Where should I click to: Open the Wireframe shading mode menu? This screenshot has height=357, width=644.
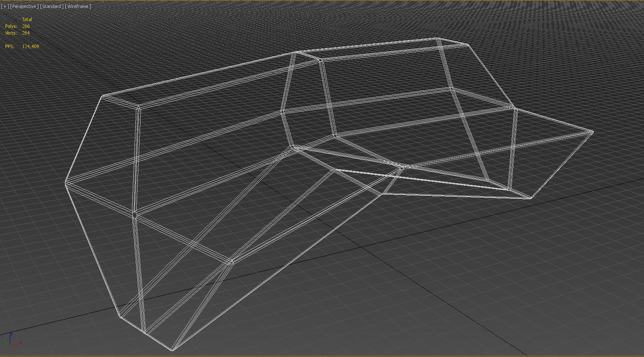click(78, 6)
